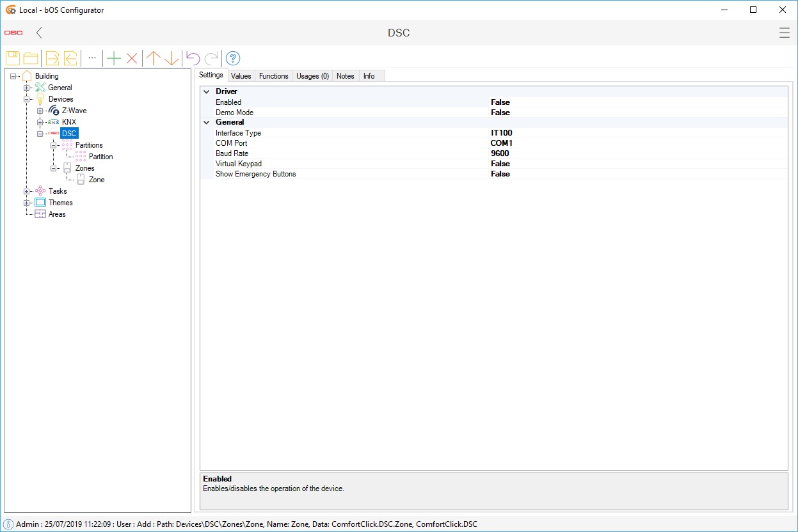Click the Save floppy disk icon
Screen dimensions: 798x532
[13, 58]
